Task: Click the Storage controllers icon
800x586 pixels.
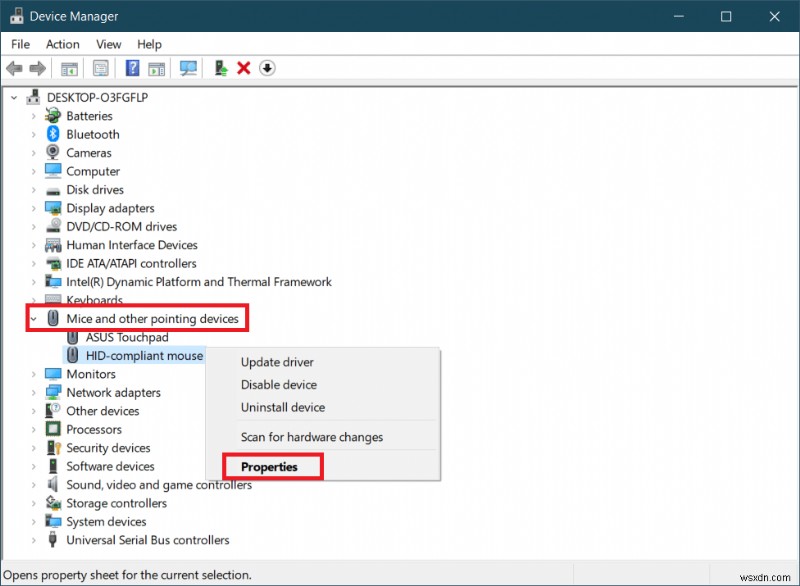Action: [x=53, y=503]
